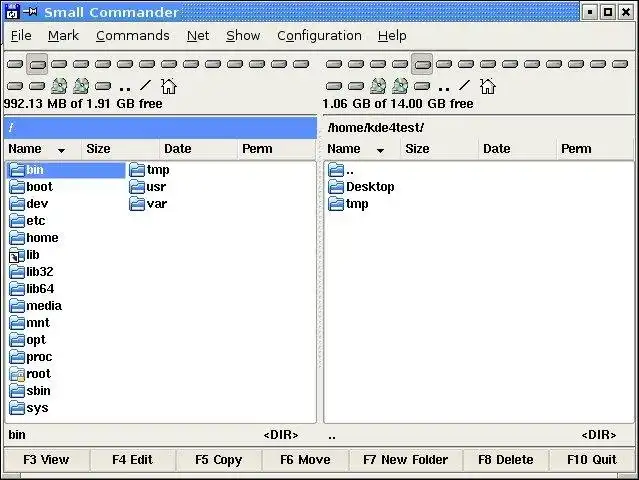Exit using the F10 Quit button
The width and height of the screenshot is (639, 480).
(x=592, y=460)
